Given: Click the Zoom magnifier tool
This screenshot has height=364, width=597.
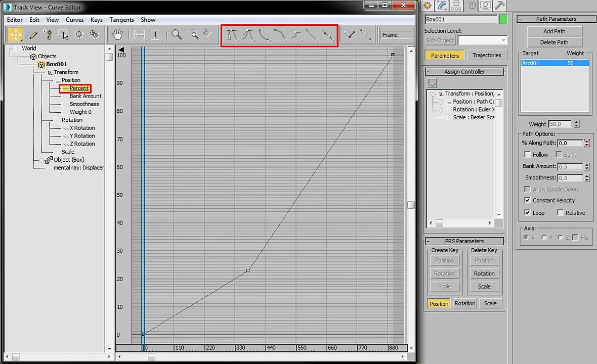Looking at the screenshot, I should click(177, 34).
